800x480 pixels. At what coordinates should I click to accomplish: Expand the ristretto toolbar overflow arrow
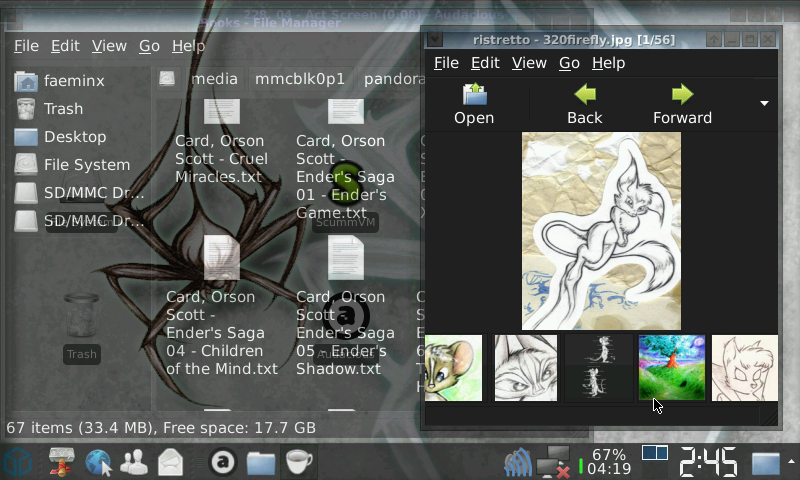[764, 104]
